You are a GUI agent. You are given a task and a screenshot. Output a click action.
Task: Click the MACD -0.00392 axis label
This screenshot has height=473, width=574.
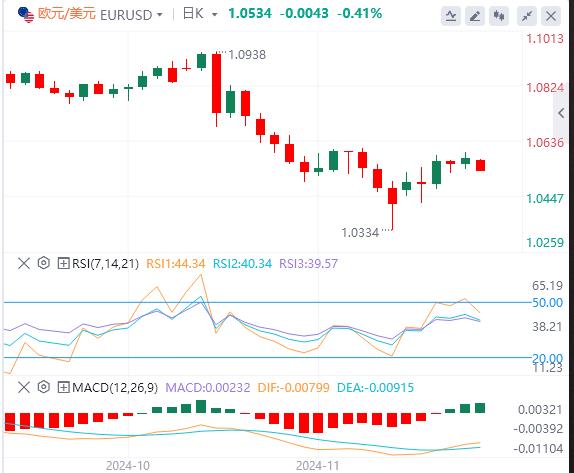click(538, 429)
